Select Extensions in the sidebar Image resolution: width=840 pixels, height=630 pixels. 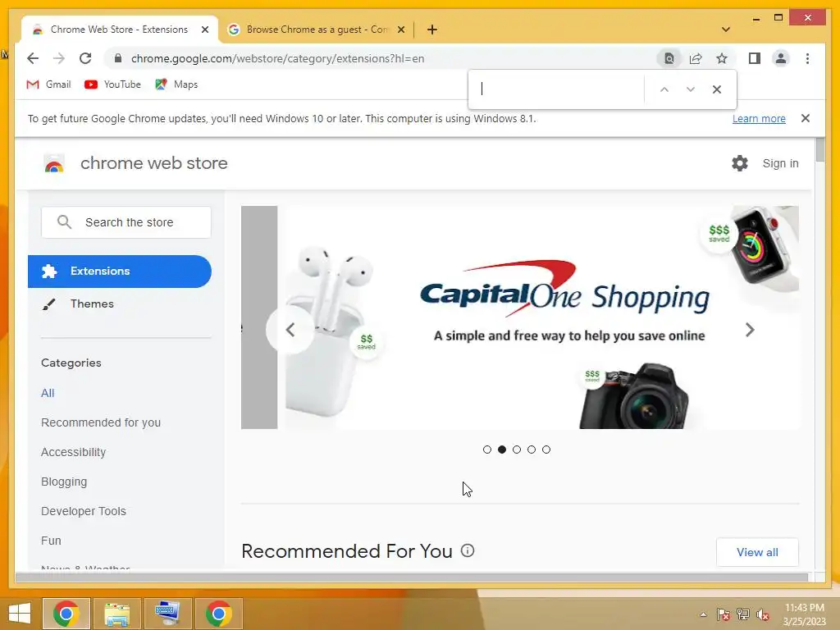tap(120, 271)
